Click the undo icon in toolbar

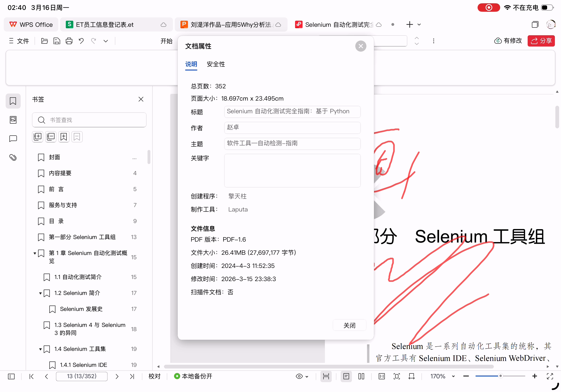[x=81, y=41]
